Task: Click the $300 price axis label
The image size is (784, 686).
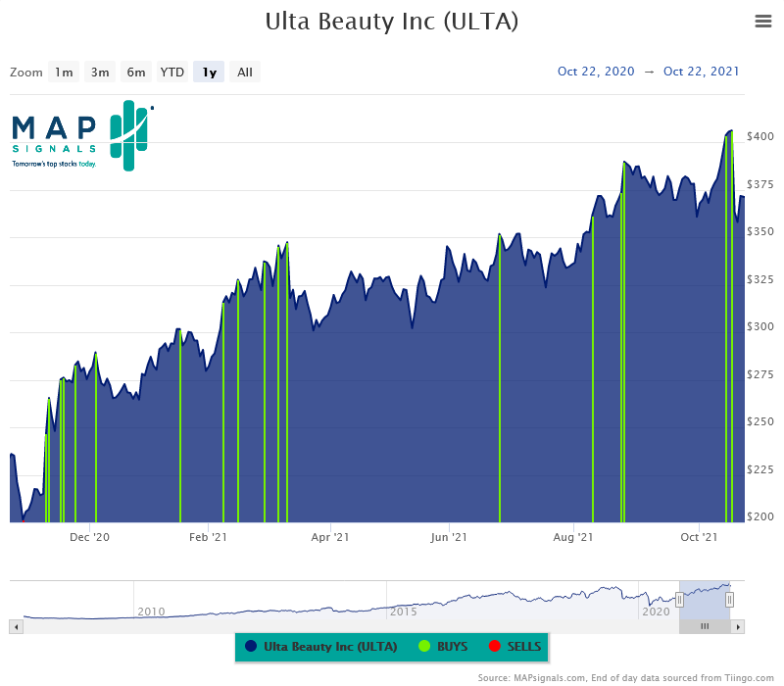Action: [760, 326]
